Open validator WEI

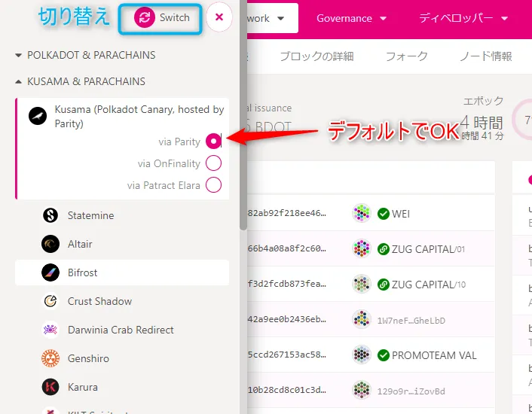(401, 214)
